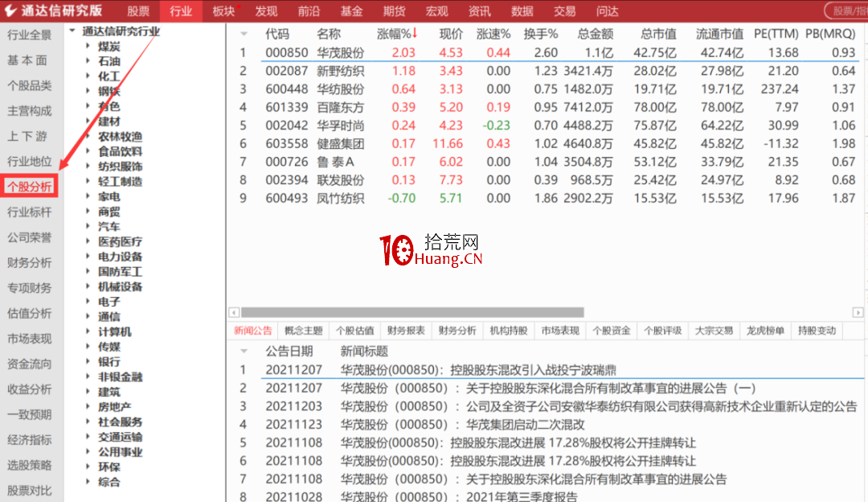Switch to the 财务报表 tab
868x502 pixels.
point(406,331)
